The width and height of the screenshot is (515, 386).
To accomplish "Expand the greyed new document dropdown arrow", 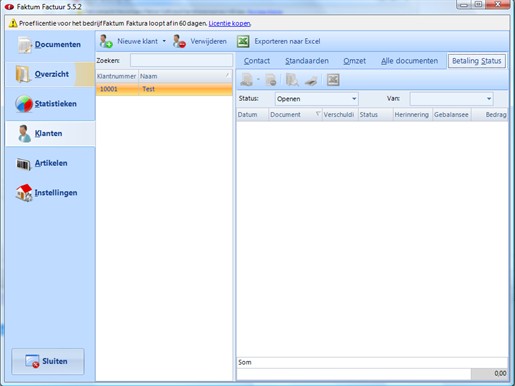I will tap(258, 79).
